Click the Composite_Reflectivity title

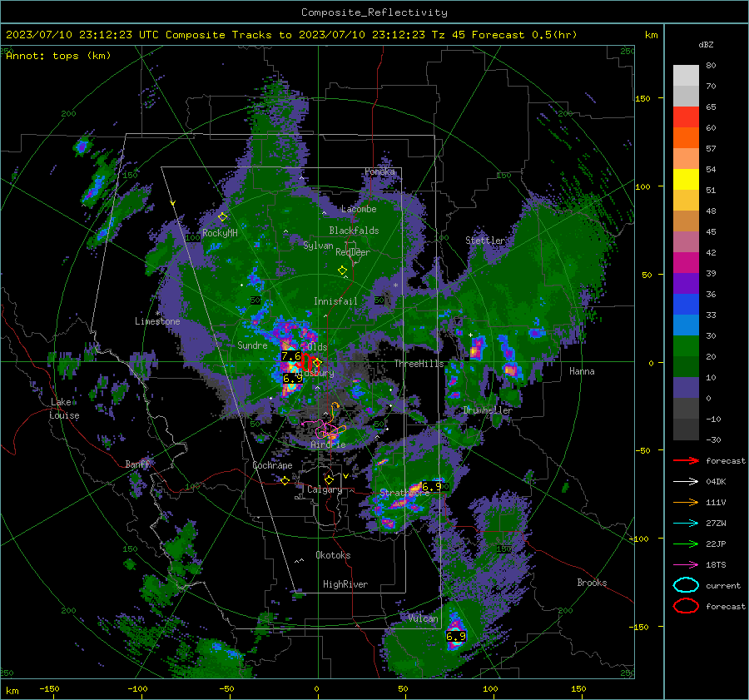point(374,12)
